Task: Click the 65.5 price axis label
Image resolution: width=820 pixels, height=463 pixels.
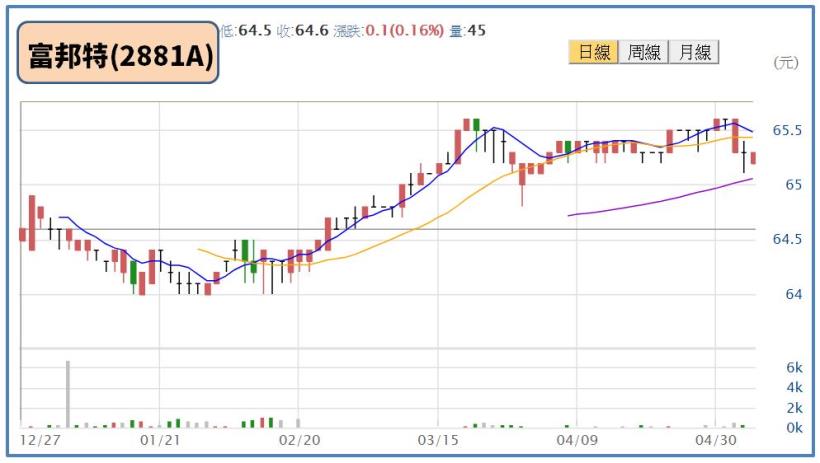Action: pyautogui.click(x=787, y=130)
